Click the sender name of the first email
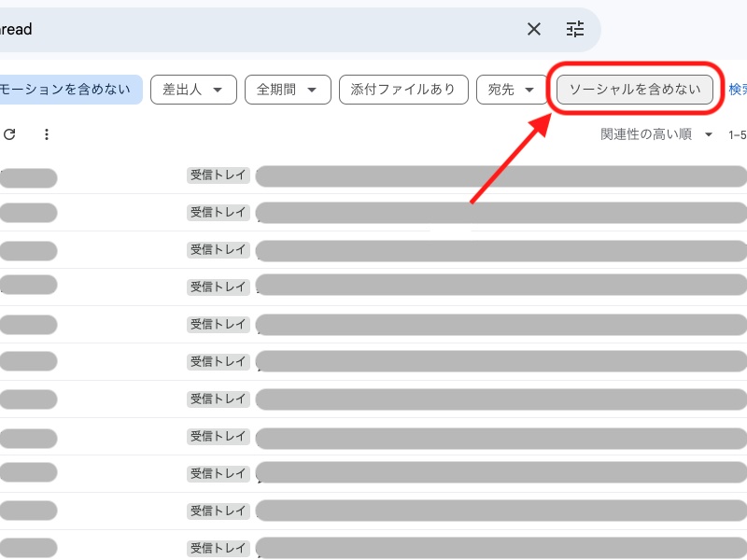747x560 pixels. pyautogui.click(x=29, y=176)
